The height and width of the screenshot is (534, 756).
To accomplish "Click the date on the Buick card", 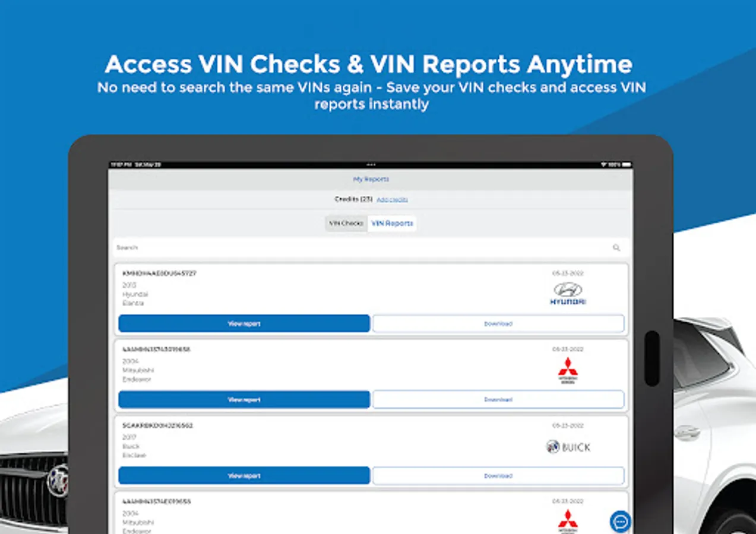I will click(568, 425).
